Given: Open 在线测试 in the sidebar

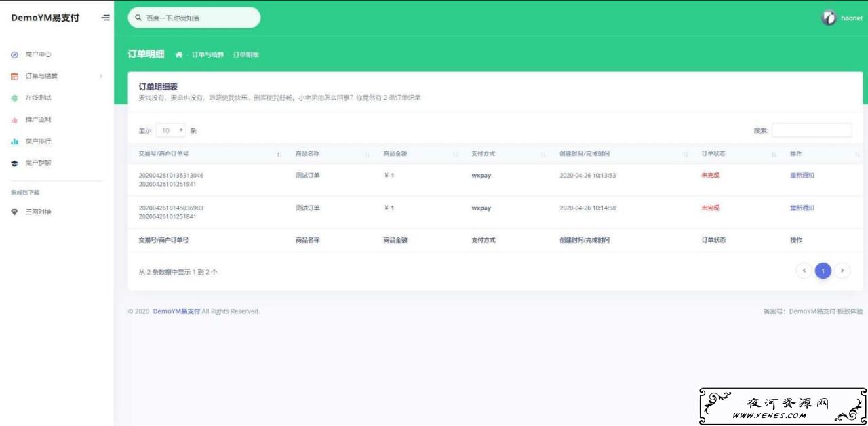Looking at the screenshot, I should click(38, 98).
